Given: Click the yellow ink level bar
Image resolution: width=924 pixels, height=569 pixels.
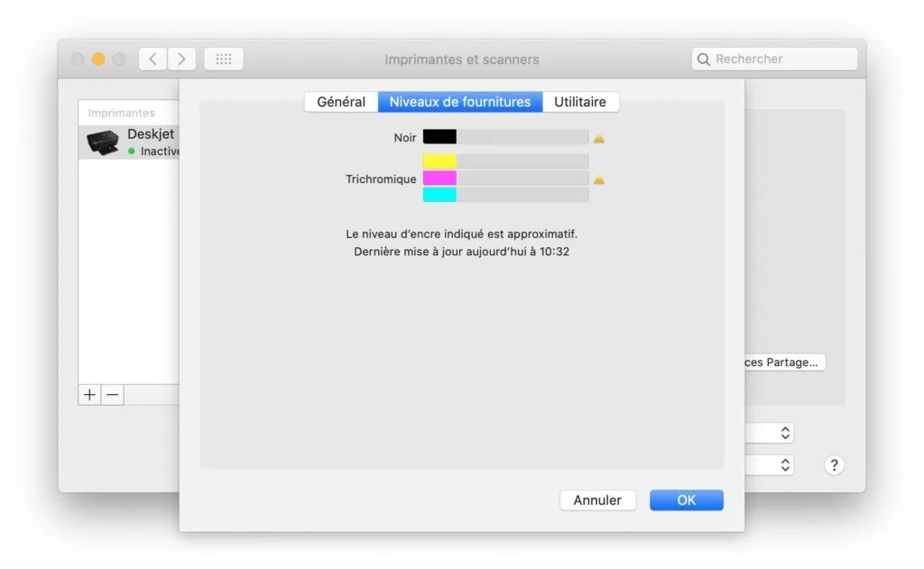Looking at the screenshot, I should point(505,161).
